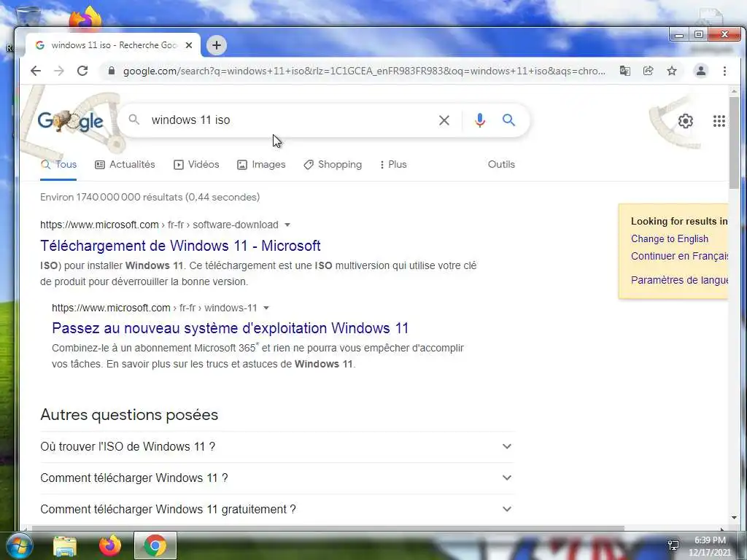This screenshot has height=560, width=747.
Task: Switch to the Shopping tab
Action: pos(333,165)
